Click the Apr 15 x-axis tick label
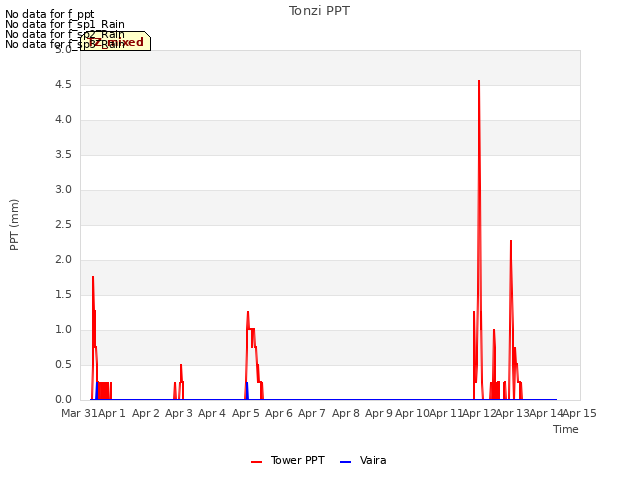The image size is (640, 480). click(580, 413)
